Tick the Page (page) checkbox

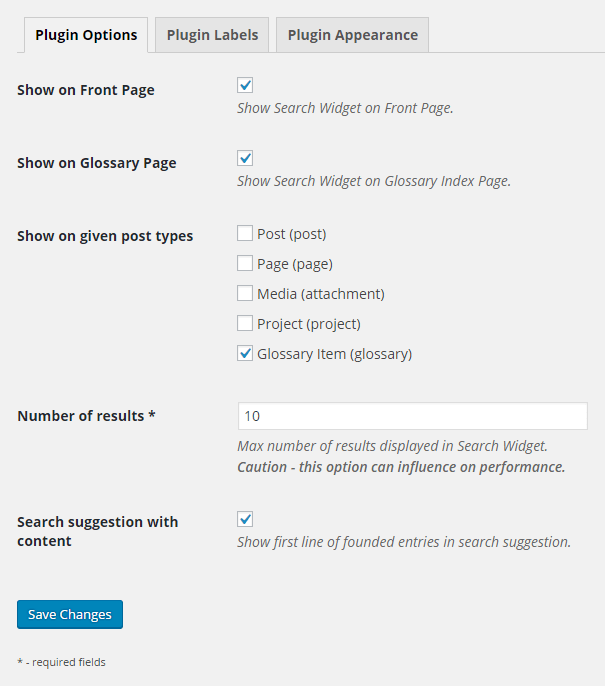(245, 264)
